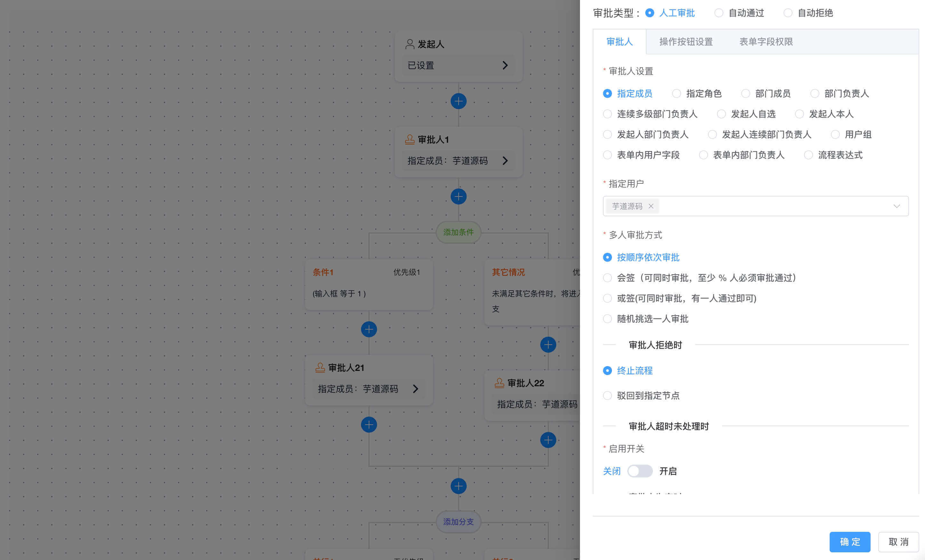Select the 自动通过 approval type radio

tap(719, 13)
